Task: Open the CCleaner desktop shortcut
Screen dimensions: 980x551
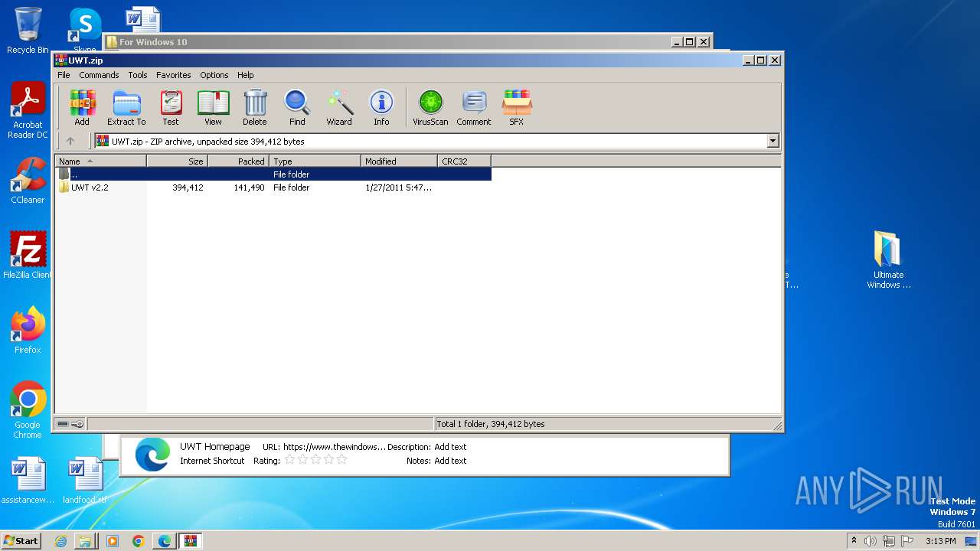Action: (x=28, y=181)
